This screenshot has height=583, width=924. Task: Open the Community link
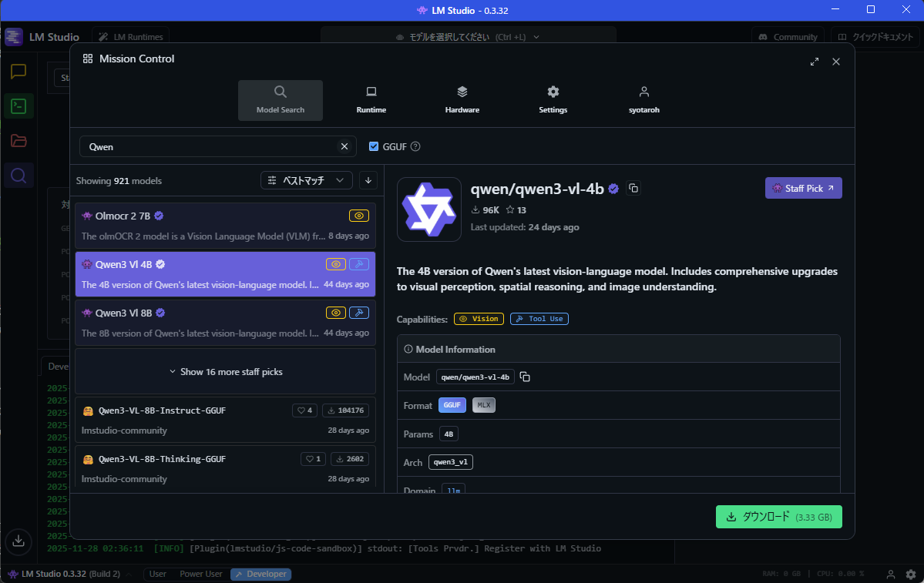(788, 36)
